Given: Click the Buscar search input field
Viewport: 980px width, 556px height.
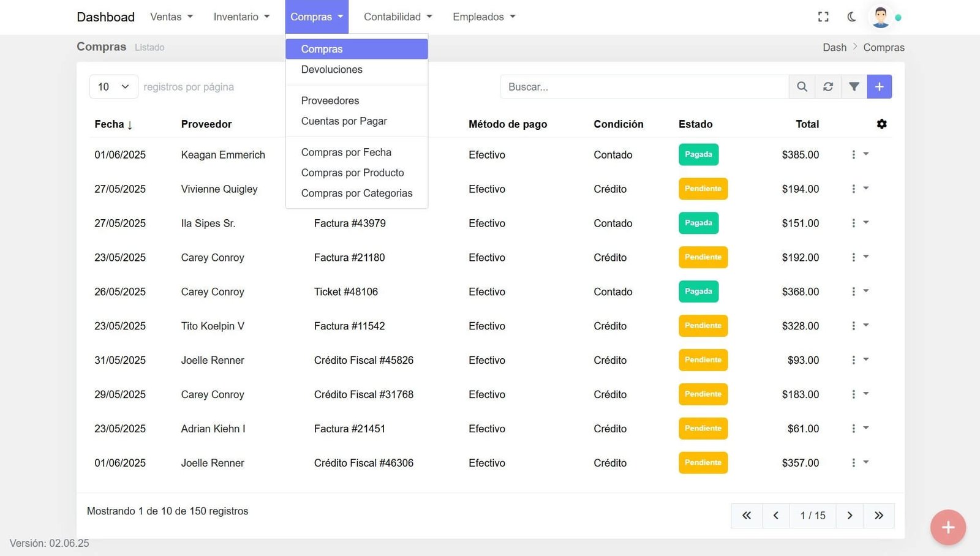Looking at the screenshot, I should [x=644, y=87].
